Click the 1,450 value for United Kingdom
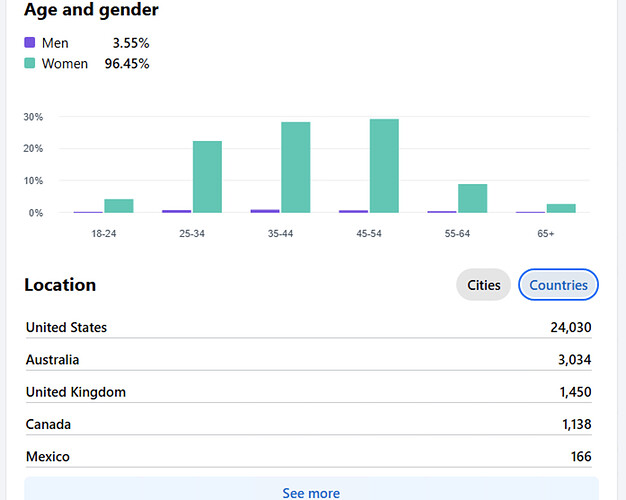Screen dimensions: 626x500 pos(575,392)
